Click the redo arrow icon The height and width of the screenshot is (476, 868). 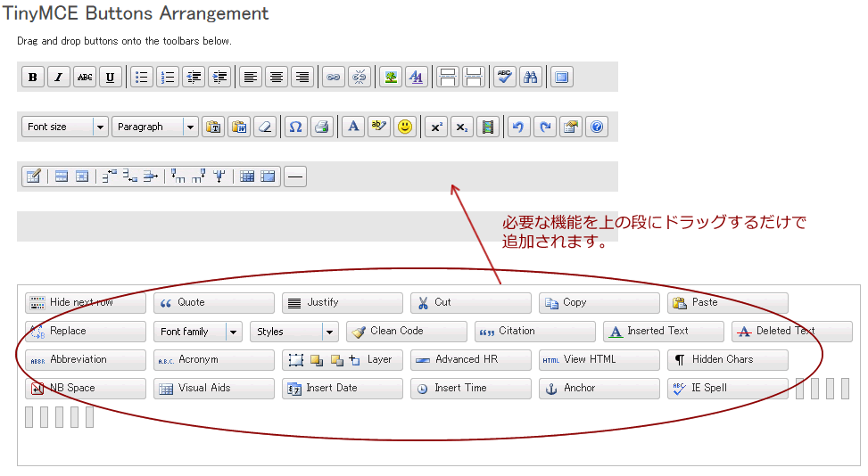point(545,127)
